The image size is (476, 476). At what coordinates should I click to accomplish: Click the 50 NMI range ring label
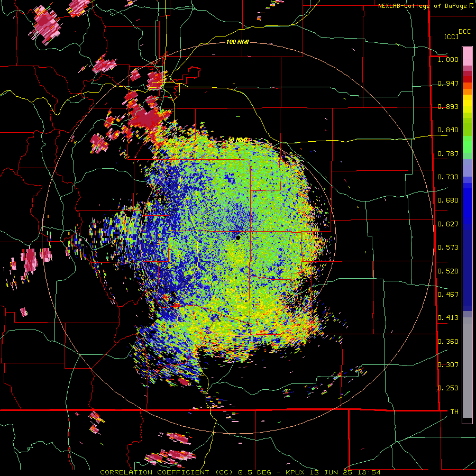(237, 140)
